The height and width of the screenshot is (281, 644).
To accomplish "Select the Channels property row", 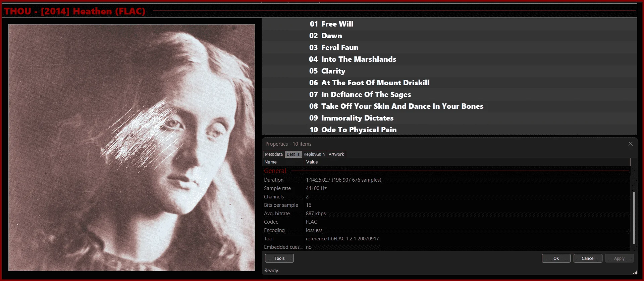I will (446, 197).
